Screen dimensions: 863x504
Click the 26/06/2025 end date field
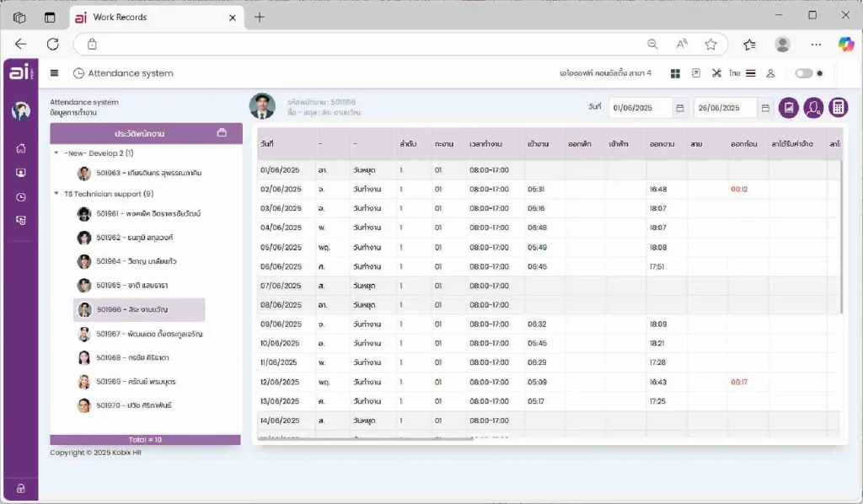(x=723, y=108)
